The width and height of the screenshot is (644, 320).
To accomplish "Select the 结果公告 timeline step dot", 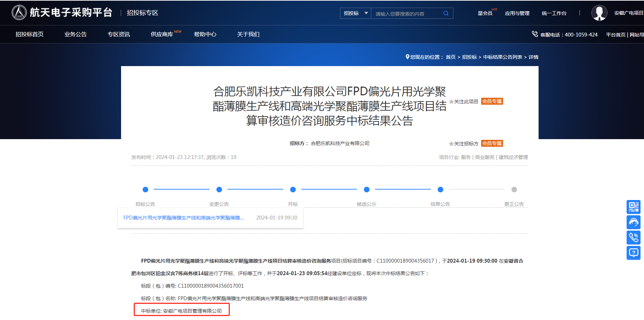I will (440, 190).
